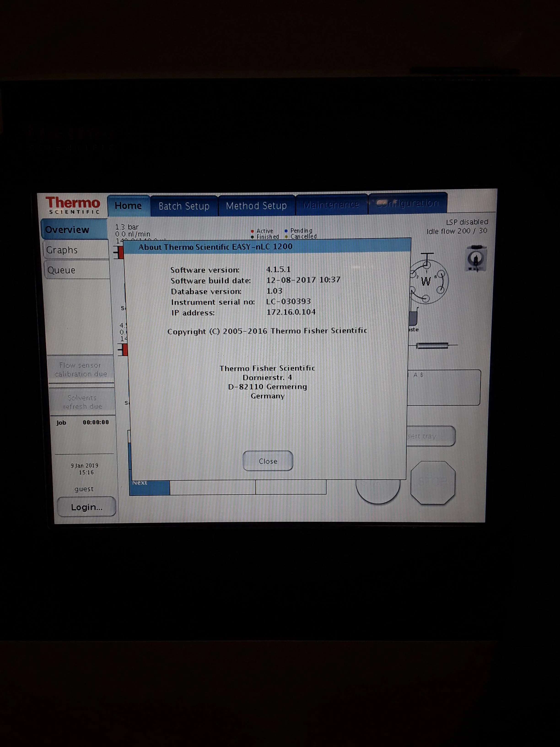Screen dimensions: 560x747
Task: Click the insert tray button
Action: [x=431, y=436]
